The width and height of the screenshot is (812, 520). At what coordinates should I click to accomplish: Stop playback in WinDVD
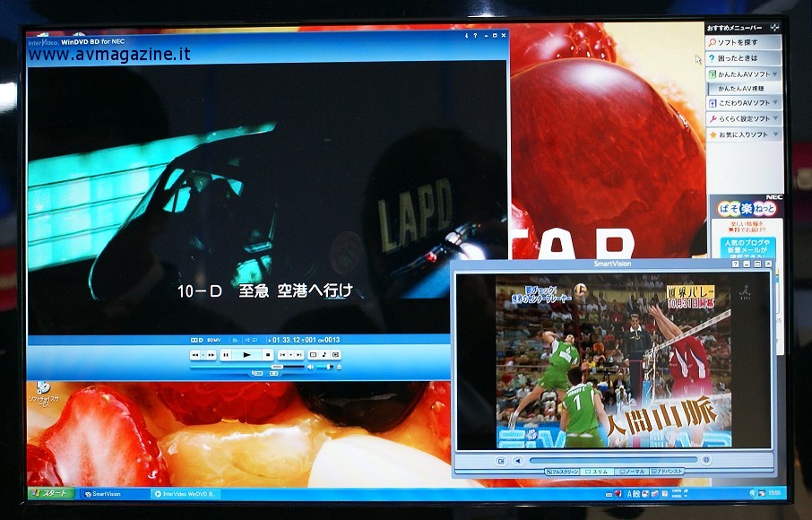click(268, 355)
